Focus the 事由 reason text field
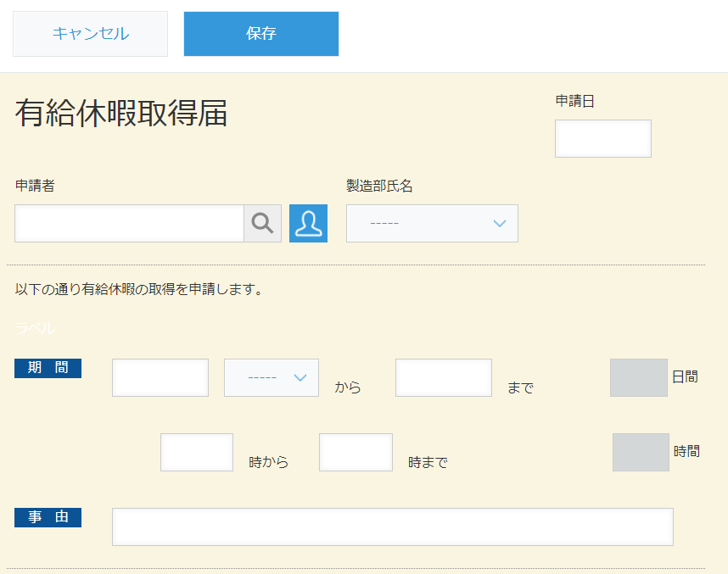Viewport: 728px width, 574px height. point(392,526)
